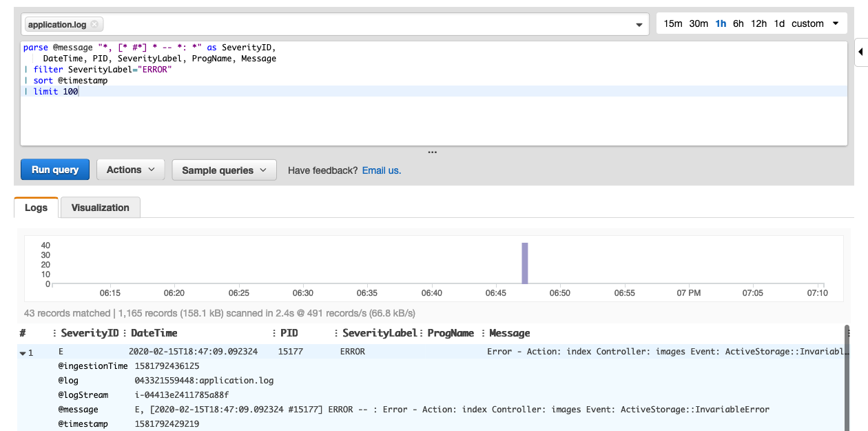Open the Actions dropdown menu

[131, 170]
